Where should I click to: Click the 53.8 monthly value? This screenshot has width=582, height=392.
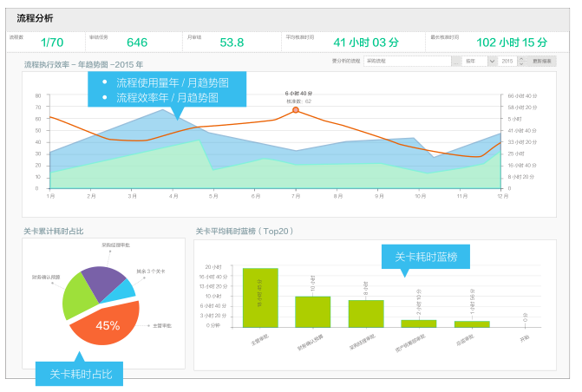232,42
